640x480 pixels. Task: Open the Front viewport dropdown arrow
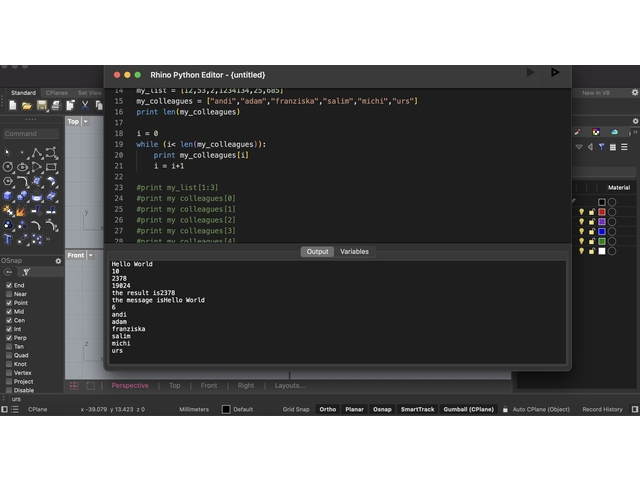coord(91,256)
